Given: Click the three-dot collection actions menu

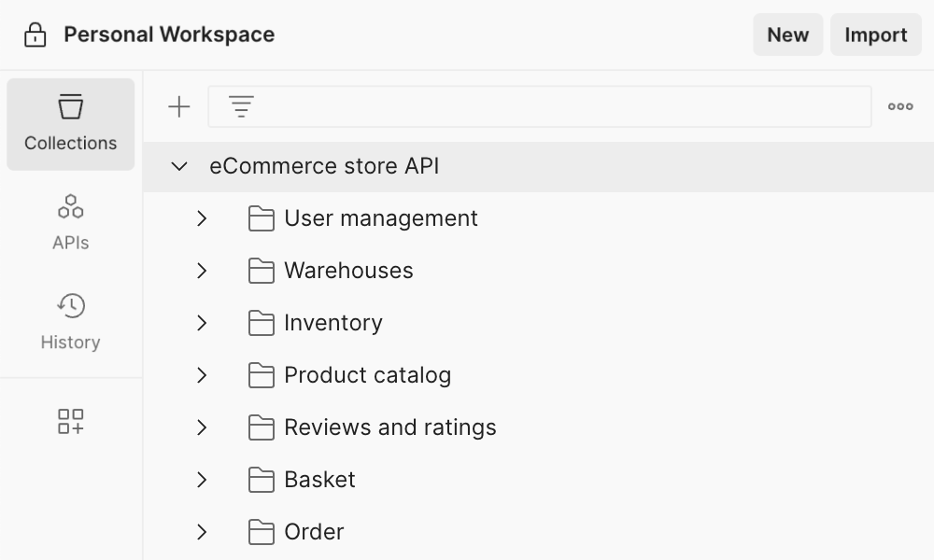Looking at the screenshot, I should click(899, 105).
